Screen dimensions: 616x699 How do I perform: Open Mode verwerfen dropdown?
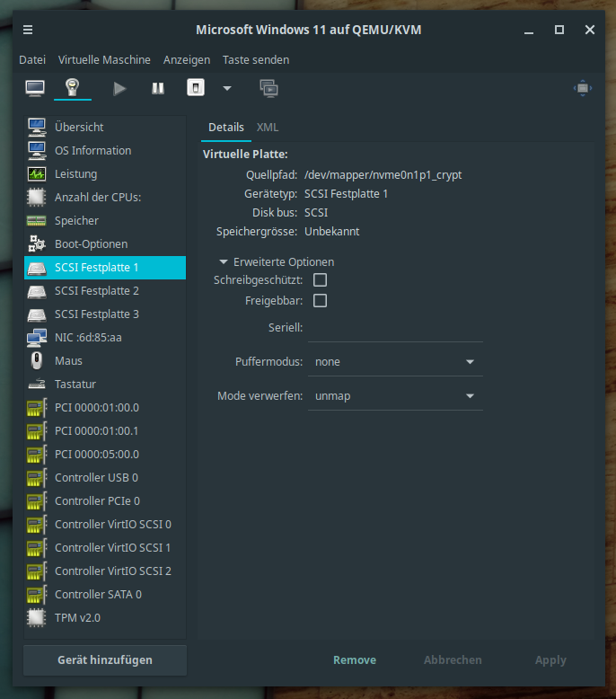click(x=395, y=396)
